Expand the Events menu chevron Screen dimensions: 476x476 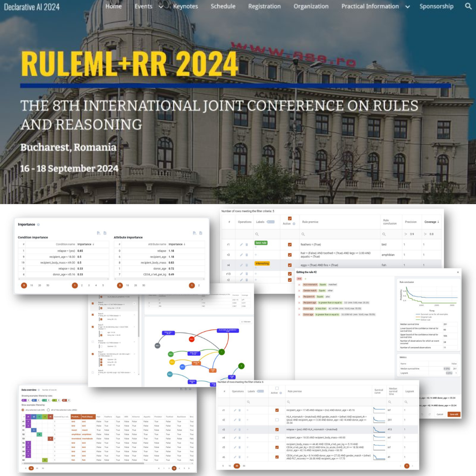click(161, 6)
